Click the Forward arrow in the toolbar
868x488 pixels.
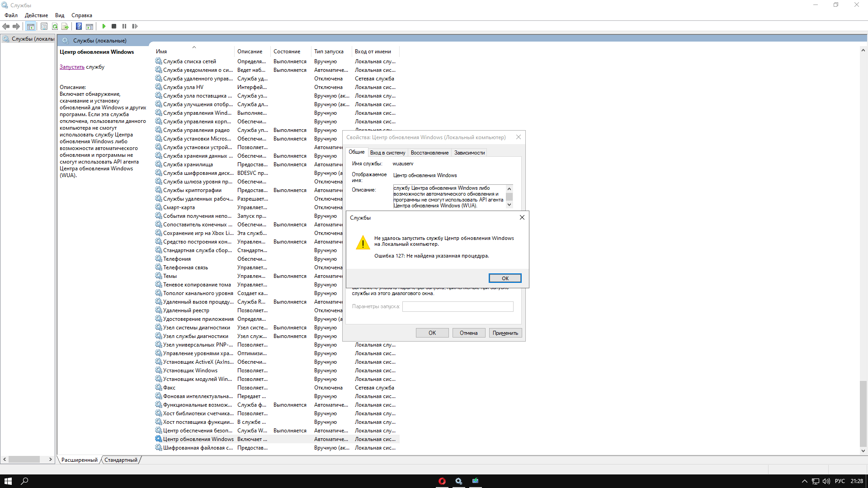[x=16, y=26]
